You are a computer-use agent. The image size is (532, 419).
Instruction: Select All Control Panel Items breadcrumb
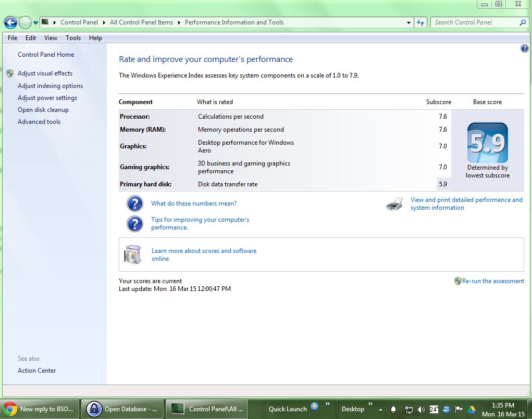(x=141, y=22)
